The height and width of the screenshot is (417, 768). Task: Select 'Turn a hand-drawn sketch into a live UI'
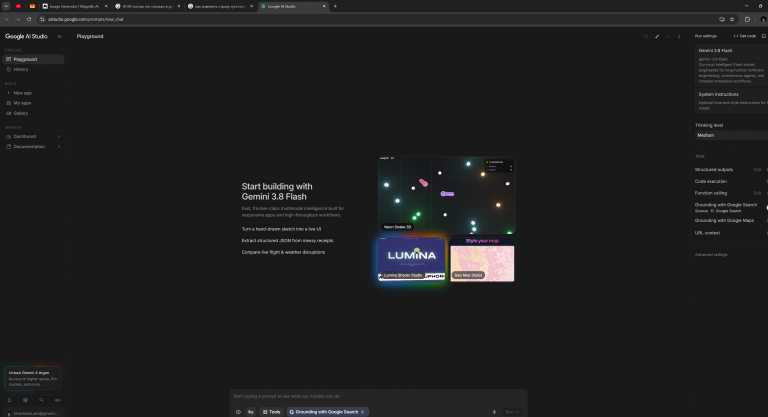click(x=281, y=229)
